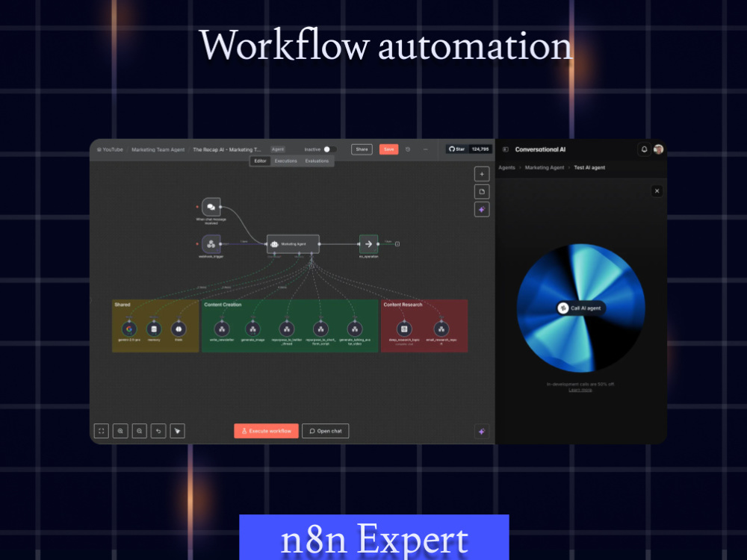Open the more options ellipsis menu
The height and width of the screenshot is (560, 747).
[x=426, y=149]
